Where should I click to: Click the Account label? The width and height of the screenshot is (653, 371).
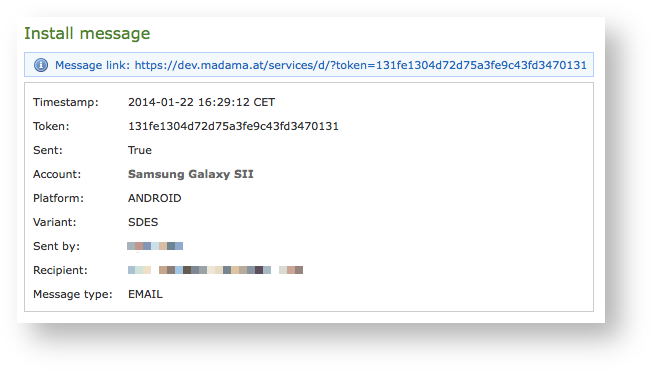click(57, 174)
